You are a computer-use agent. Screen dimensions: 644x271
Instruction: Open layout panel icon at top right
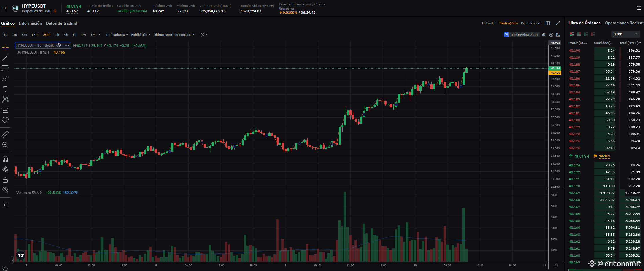[x=639, y=8]
